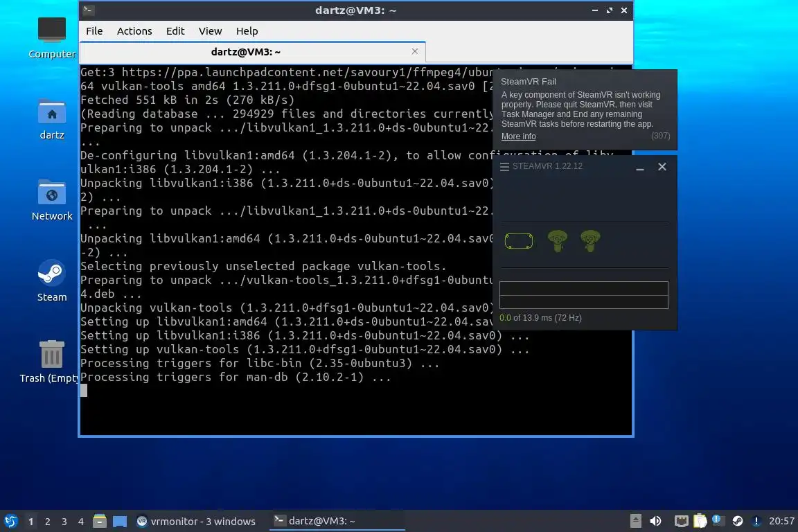Launch Steam from the desktop icon

(52, 281)
